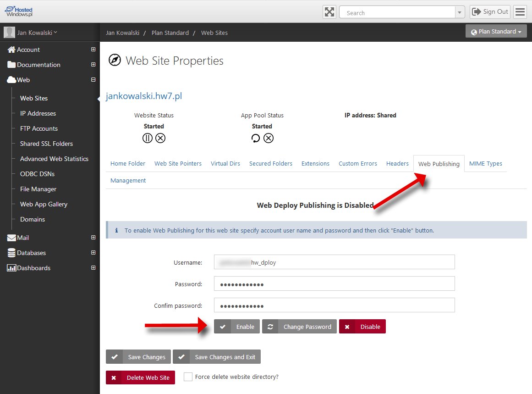Click the Account home icon
532x394 pixels.
11,50
